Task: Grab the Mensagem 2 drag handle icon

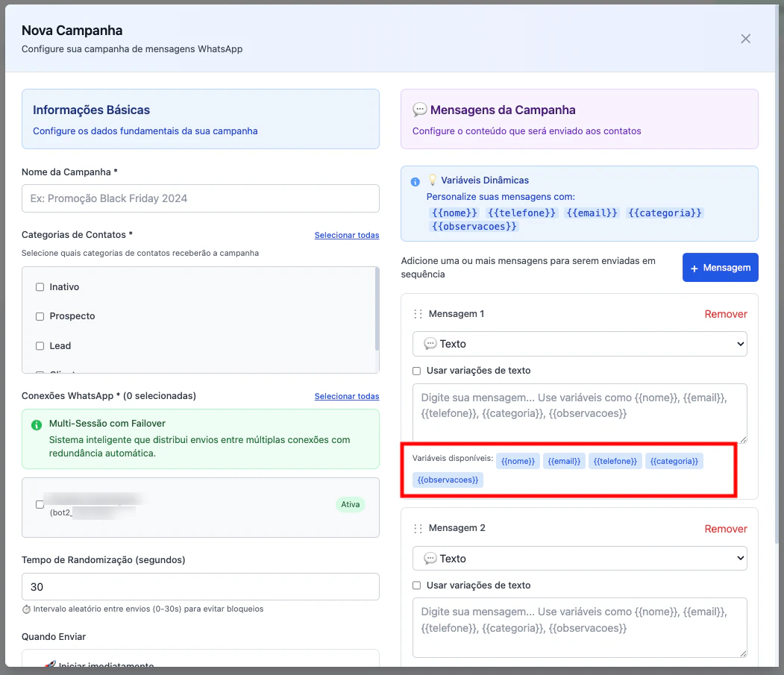Action: point(418,529)
